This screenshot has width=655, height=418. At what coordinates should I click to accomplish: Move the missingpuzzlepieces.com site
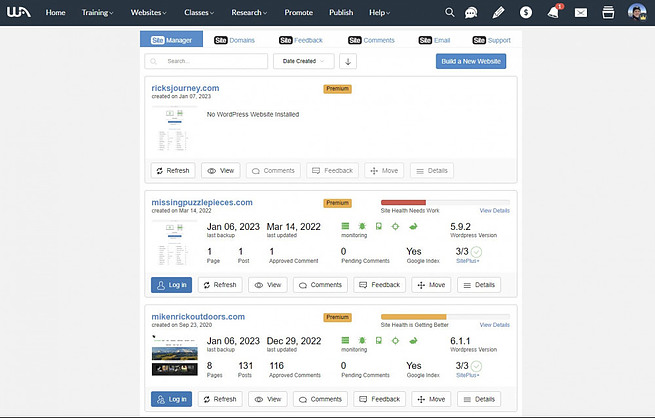pyautogui.click(x=431, y=285)
